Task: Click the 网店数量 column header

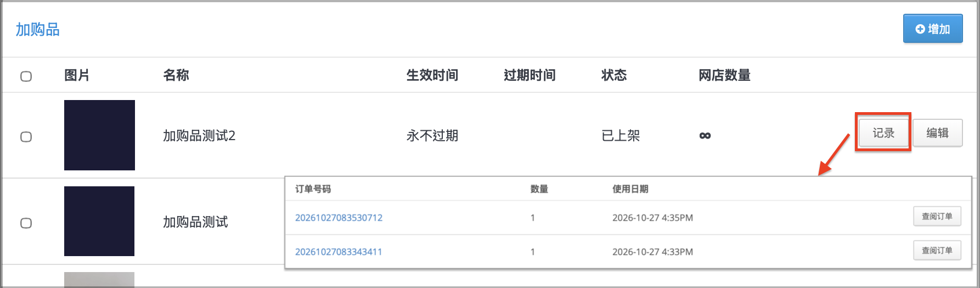Action: [x=724, y=75]
